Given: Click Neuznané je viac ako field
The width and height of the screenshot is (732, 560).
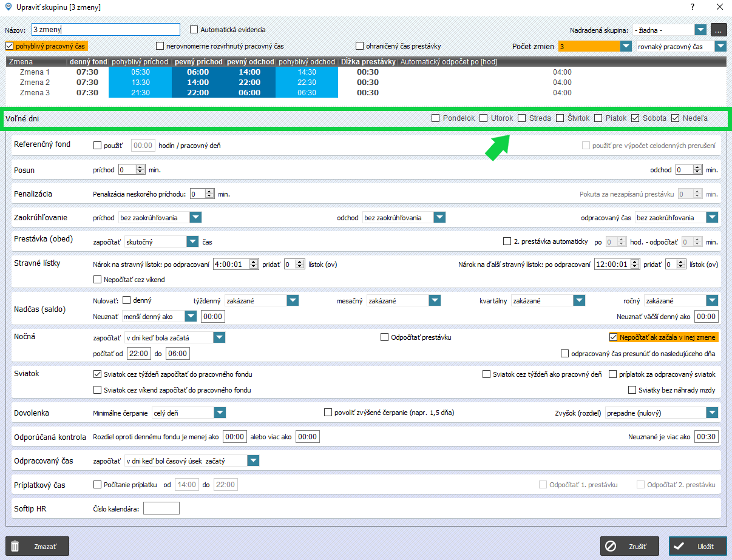Looking at the screenshot, I should point(707,437).
